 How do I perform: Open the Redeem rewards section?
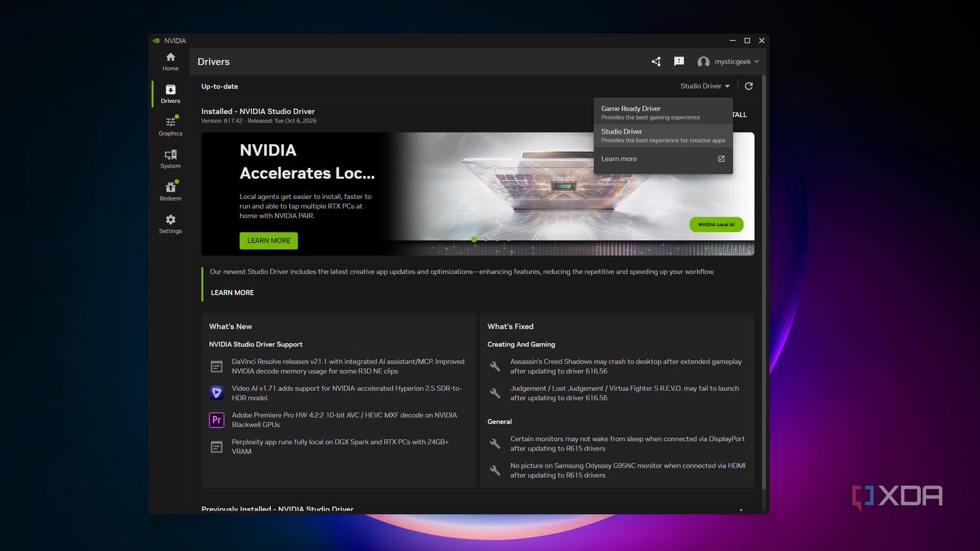pyautogui.click(x=170, y=192)
